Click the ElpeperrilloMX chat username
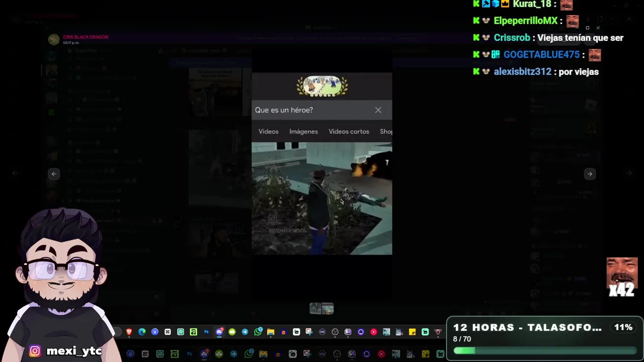This screenshot has width=644, height=362. click(526, 21)
